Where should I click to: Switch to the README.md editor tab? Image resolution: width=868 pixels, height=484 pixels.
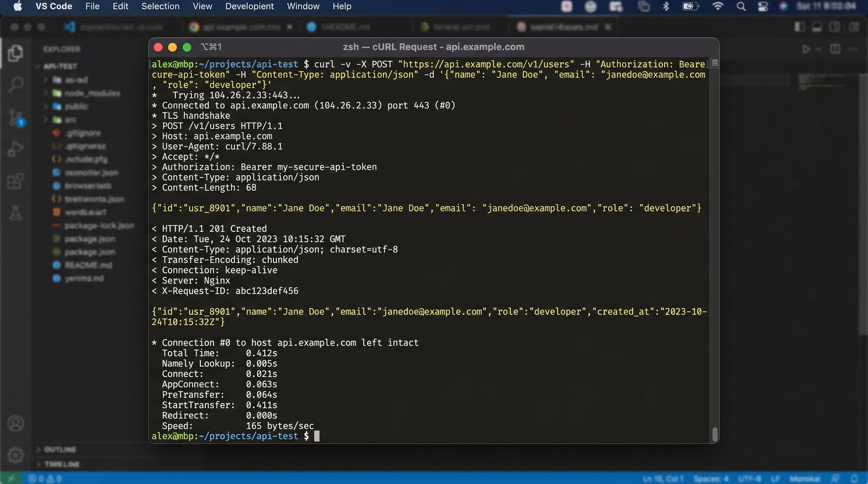pos(339,27)
